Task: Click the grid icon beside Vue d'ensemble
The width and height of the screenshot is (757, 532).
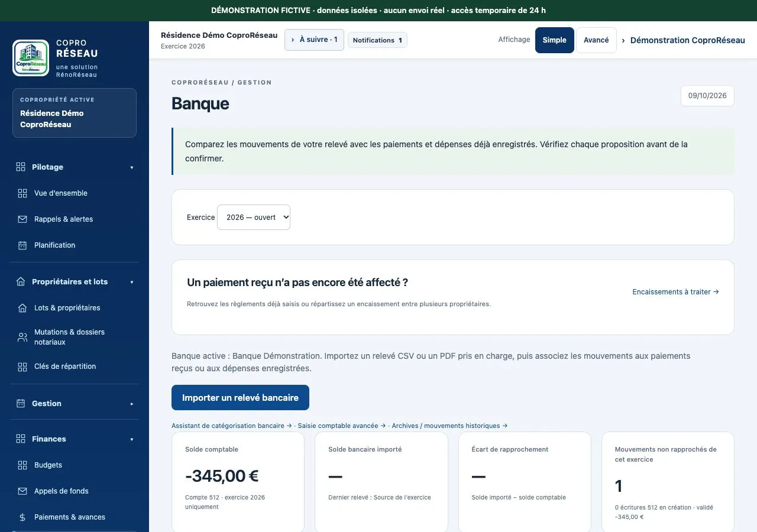Action: pos(22,193)
